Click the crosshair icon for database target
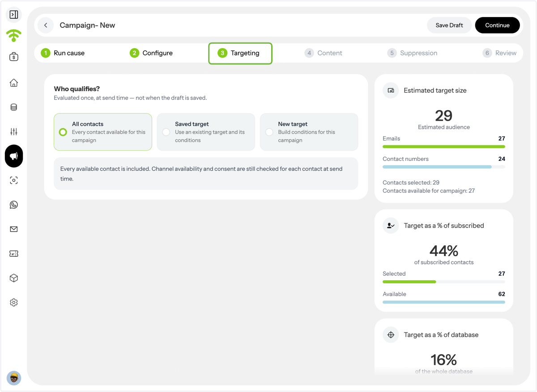The width and height of the screenshot is (537, 392). pyautogui.click(x=391, y=335)
